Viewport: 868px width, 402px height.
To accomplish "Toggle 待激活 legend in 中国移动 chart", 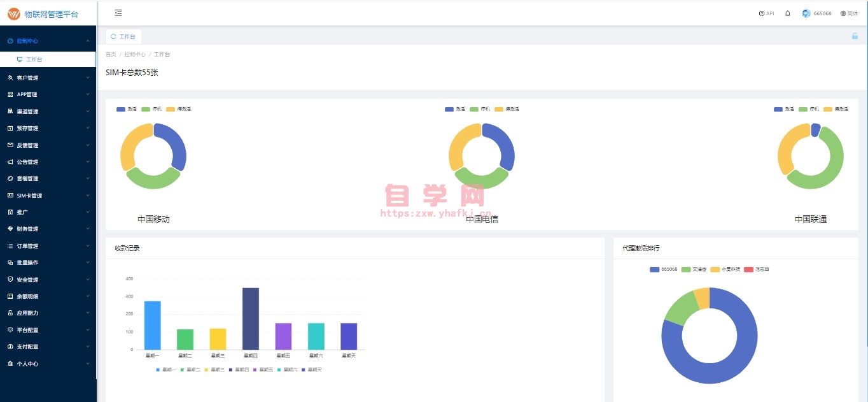I will [178, 109].
